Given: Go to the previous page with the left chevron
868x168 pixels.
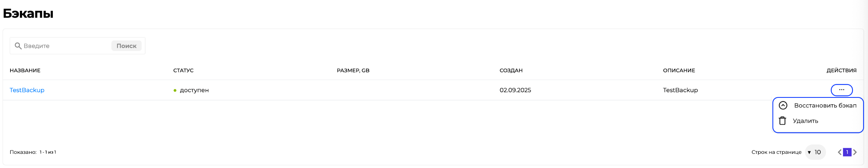Looking at the screenshot, I should [840, 152].
